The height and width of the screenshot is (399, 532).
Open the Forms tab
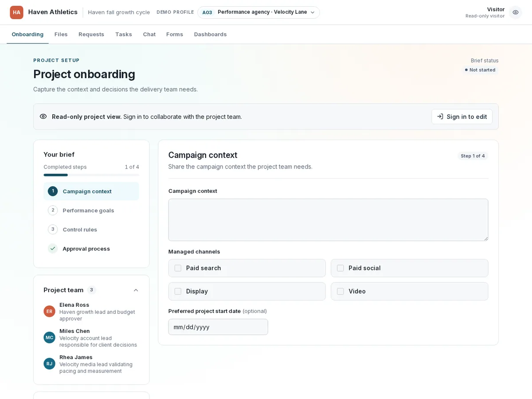175,34
